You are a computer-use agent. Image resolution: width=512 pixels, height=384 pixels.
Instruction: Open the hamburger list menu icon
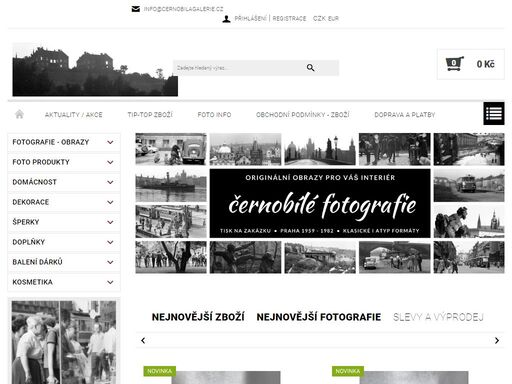click(494, 114)
